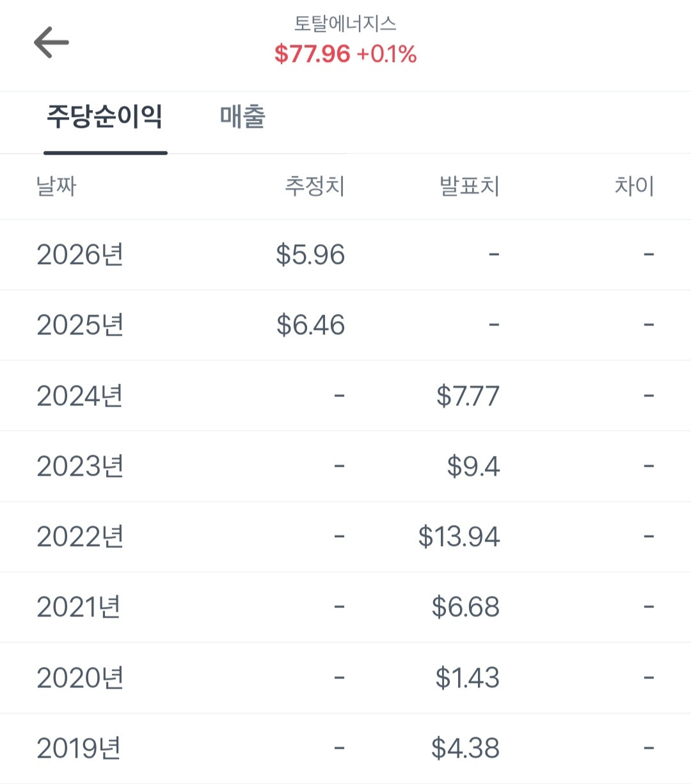Tap the 추정치 column header
691x784 pixels.
(315, 186)
